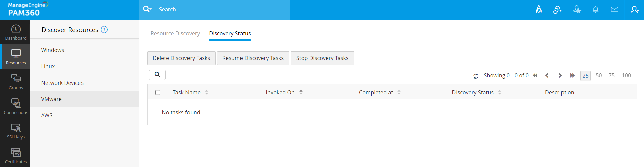Click the Stop Discovery Tasks button

(322, 58)
